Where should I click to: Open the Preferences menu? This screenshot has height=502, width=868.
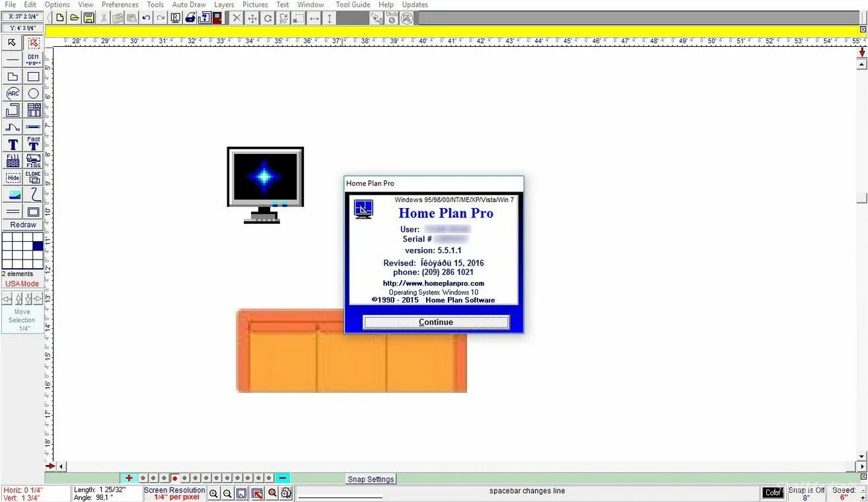120,5
